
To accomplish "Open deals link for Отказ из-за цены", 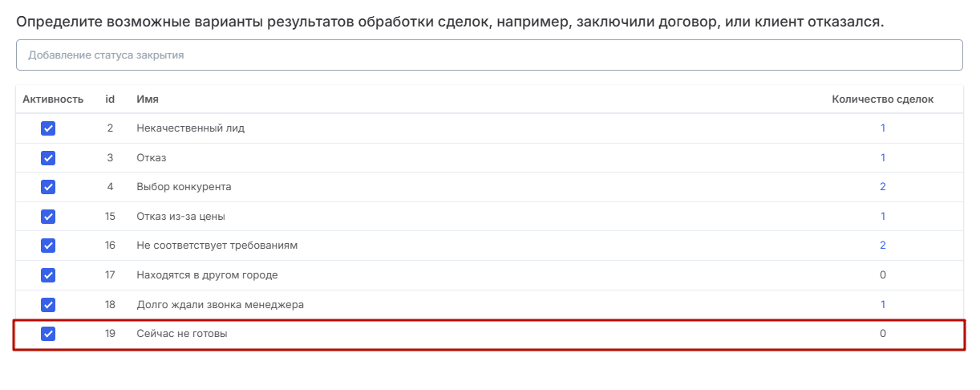I will click(x=883, y=217).
